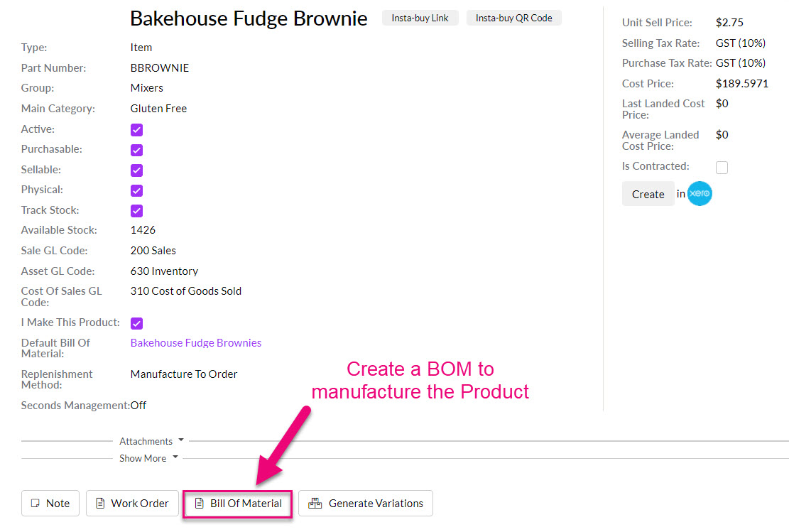
Task: Open the Insta-buy Link
Action: coord(420,18)
